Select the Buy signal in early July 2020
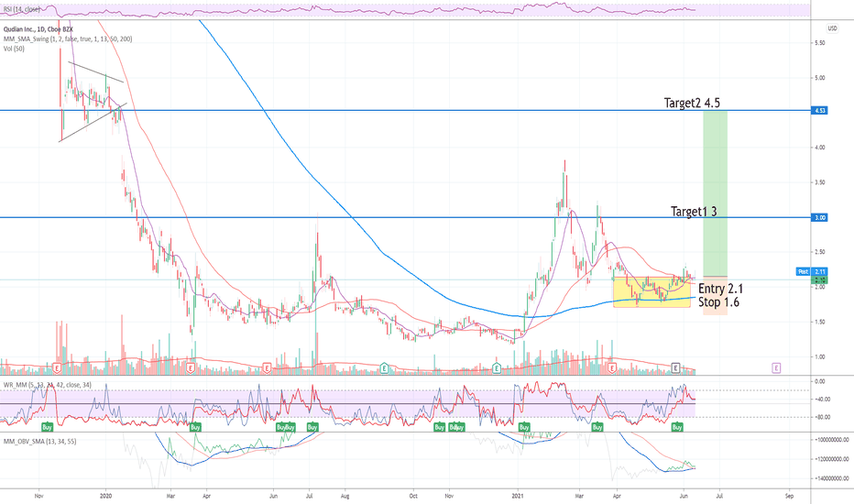 312,427
